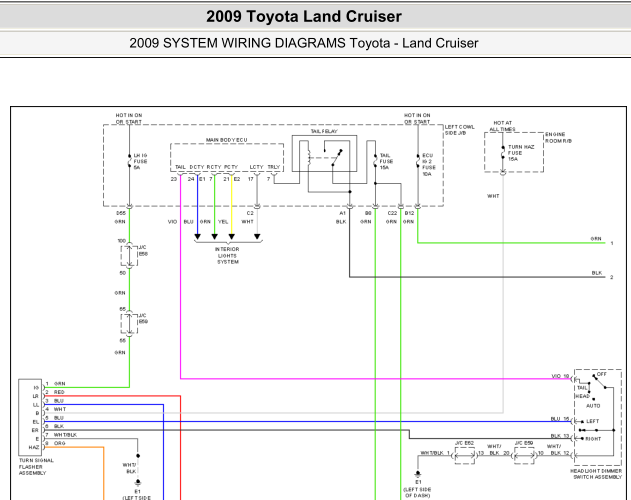Select the LEFT COWL SIDE J/B label
The width and height of the screenshot is (631, 500).
pos(459,130)
